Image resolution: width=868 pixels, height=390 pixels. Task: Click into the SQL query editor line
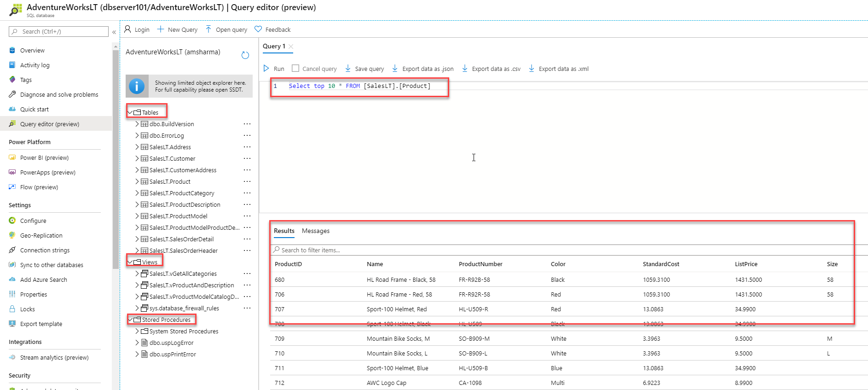pos(359,86)
